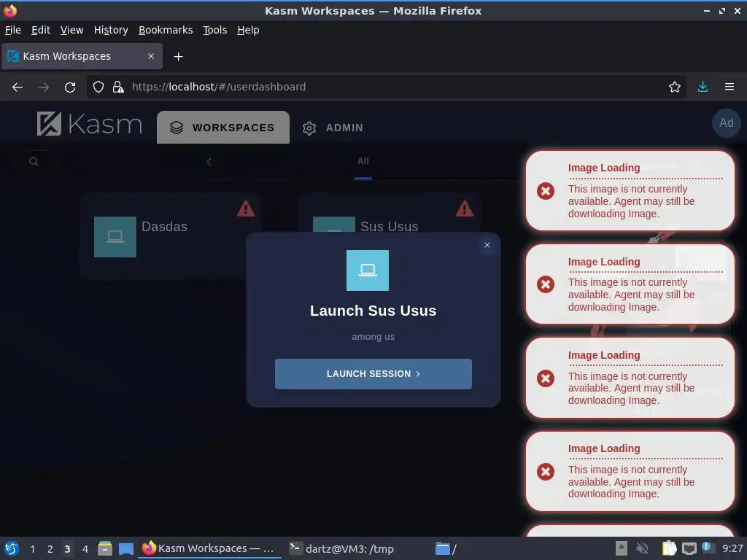Image resolution: width=747 pixels, height=560 pixels.
Task: Open the History menu
Action: [111, 30]
